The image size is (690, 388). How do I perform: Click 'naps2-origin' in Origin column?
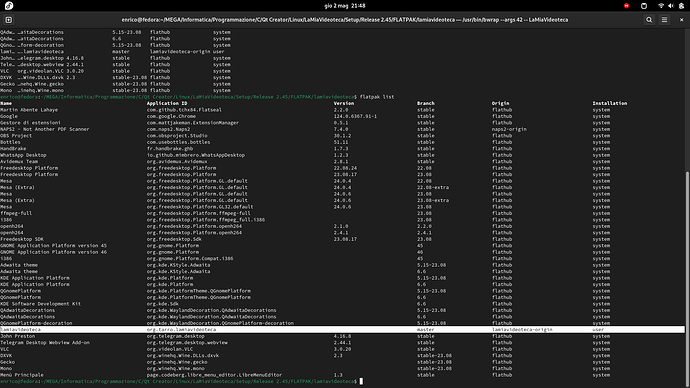[509, 129]
